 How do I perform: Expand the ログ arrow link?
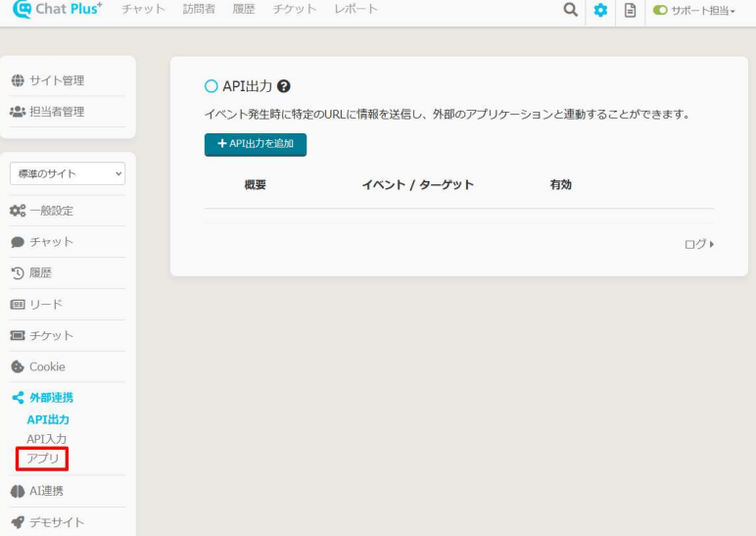tap(698, 244)
